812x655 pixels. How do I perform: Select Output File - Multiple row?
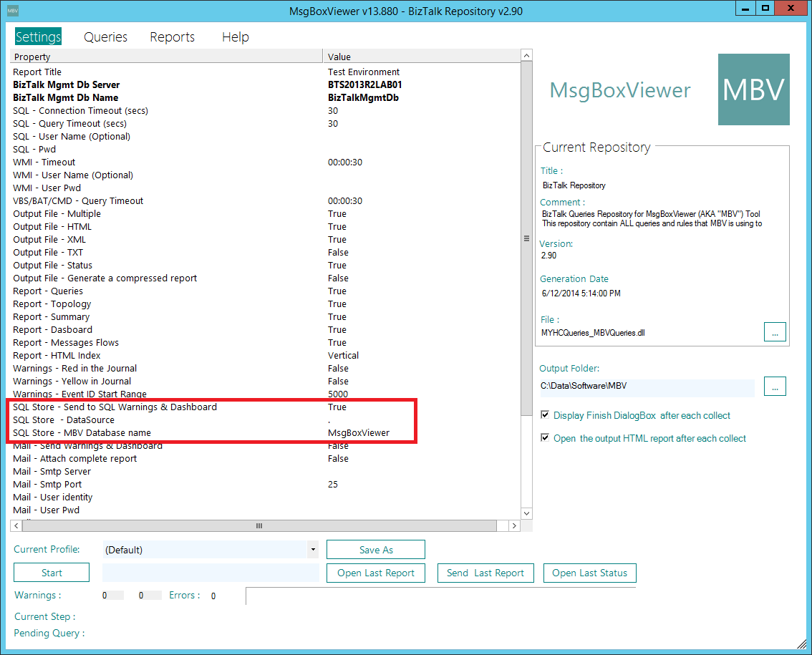point(265,214)
